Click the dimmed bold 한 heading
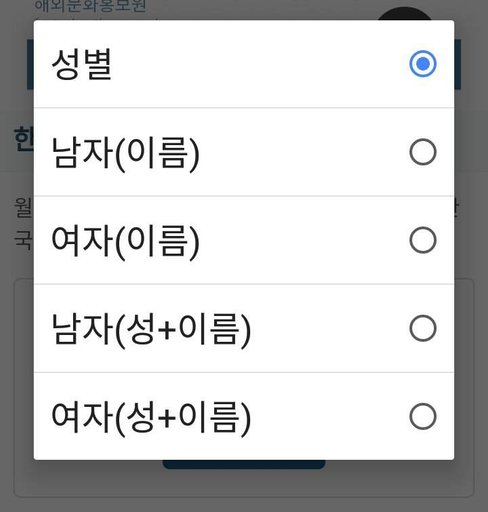This screenshot has height=512, width=488. 23,139
